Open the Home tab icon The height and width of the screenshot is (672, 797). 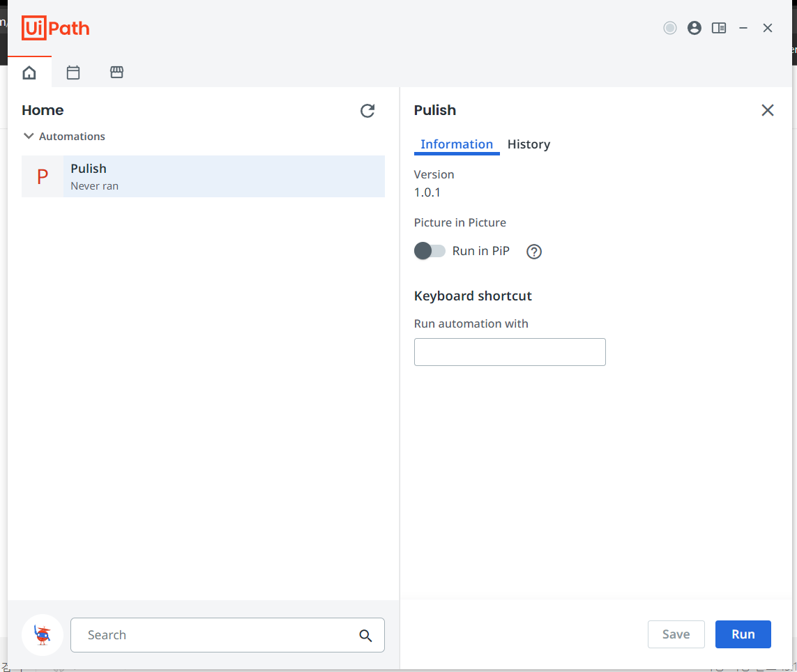tap(29, 72)
